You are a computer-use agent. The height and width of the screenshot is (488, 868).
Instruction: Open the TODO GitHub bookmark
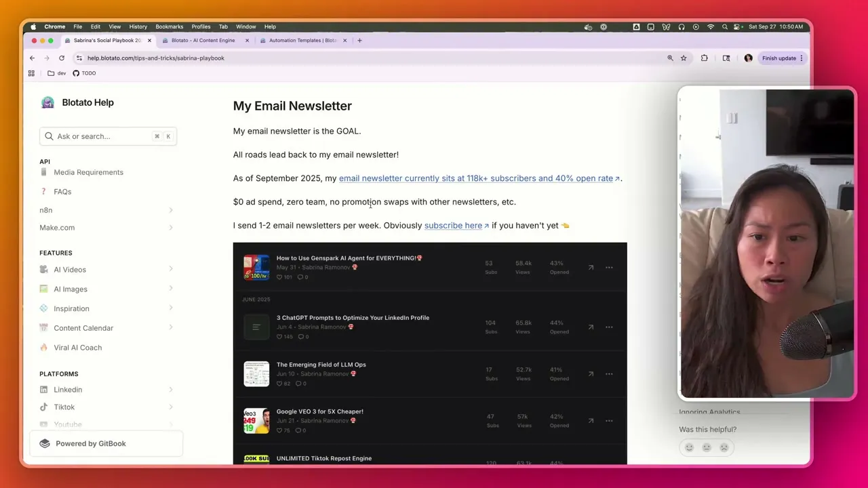click(84, 73)
